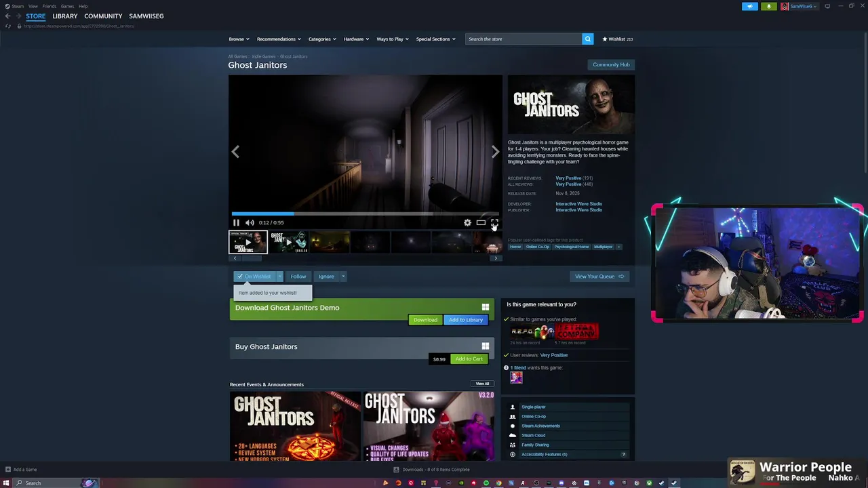Click View All events button
This screenshot has height=488, width=868.
tap(482, 384)
